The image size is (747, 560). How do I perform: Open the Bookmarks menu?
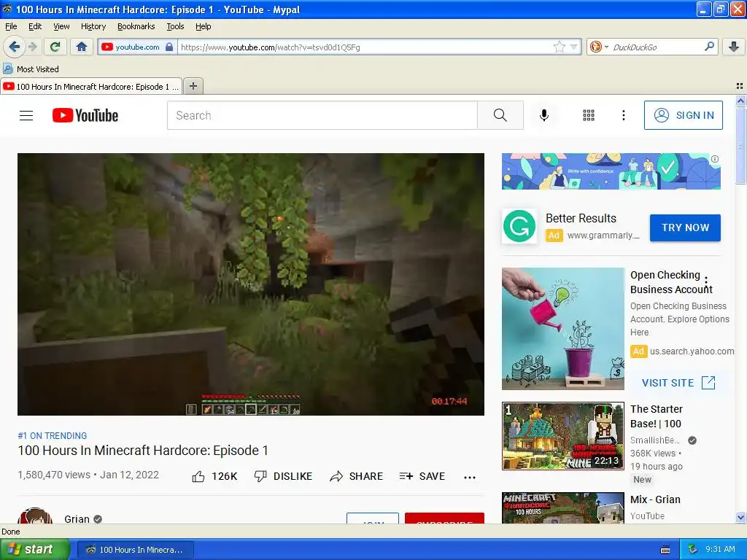[x=136, y=26]
